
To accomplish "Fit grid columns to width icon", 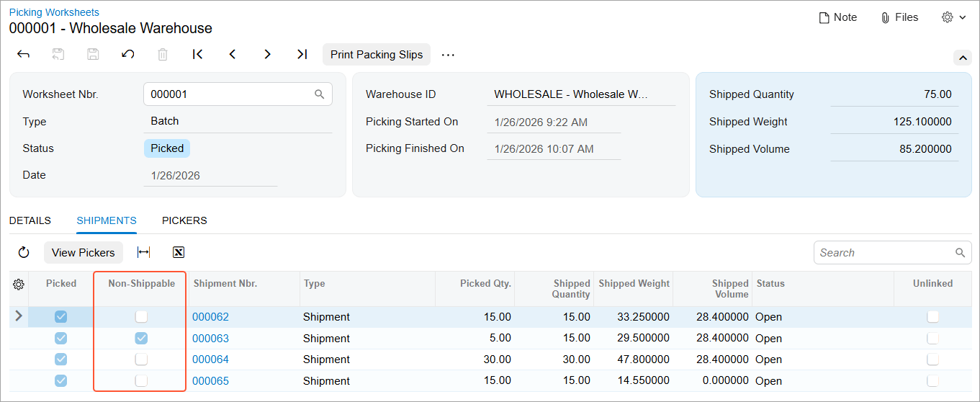I will [143, 253].
